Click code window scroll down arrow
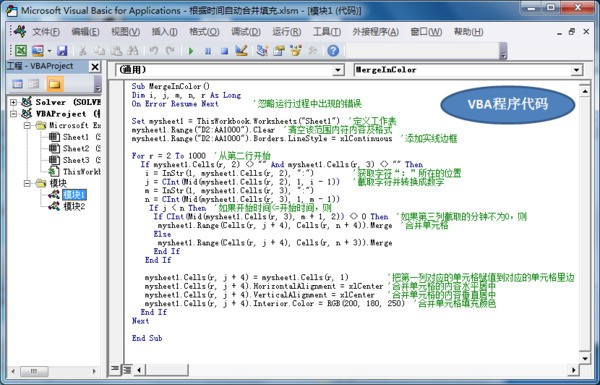 tap(585, 359)
